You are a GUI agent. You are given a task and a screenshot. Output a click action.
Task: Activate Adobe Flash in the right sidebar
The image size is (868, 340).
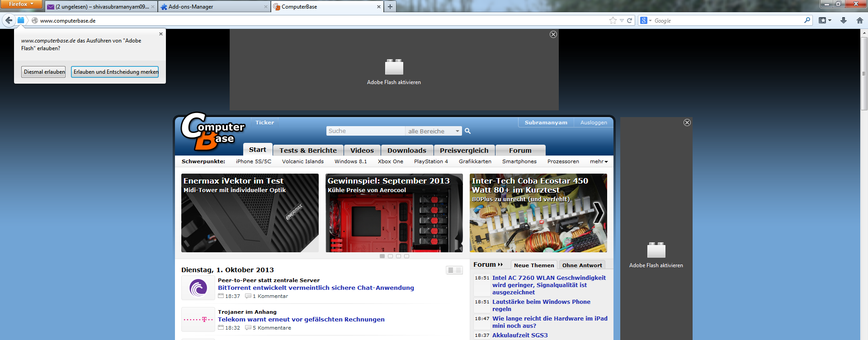click(656, 255)
